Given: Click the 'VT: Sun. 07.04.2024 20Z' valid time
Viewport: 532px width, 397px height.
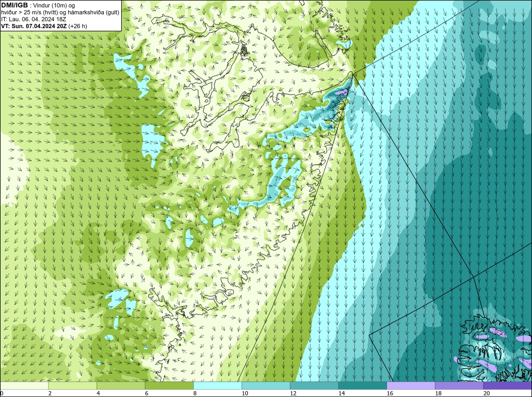Looking at the screenshot, I should (34, 26).
